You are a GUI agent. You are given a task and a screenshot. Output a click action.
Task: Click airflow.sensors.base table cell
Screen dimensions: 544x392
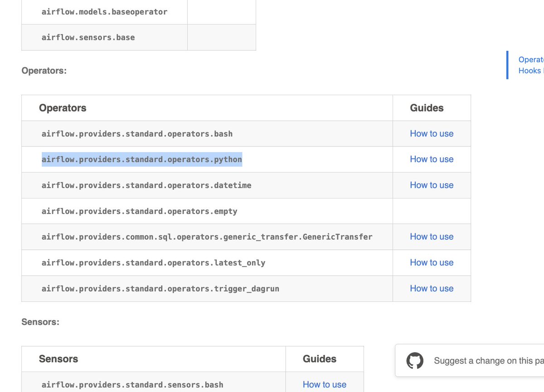(x=104, y=37)
